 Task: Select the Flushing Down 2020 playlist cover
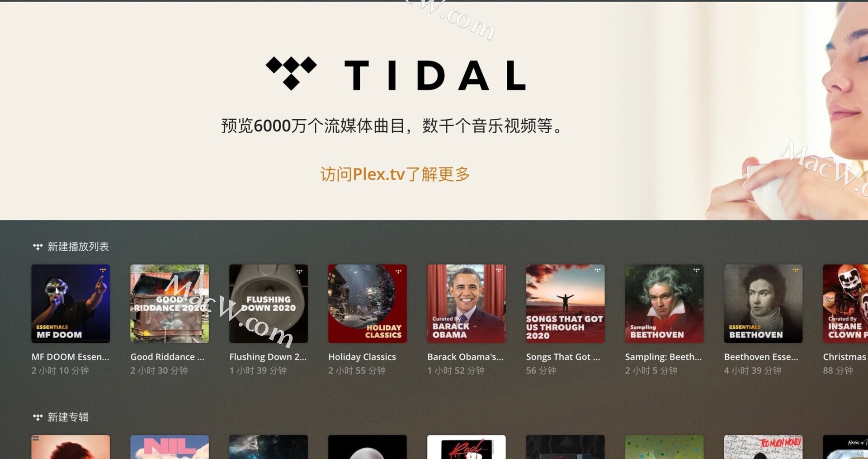click(269, 304)
